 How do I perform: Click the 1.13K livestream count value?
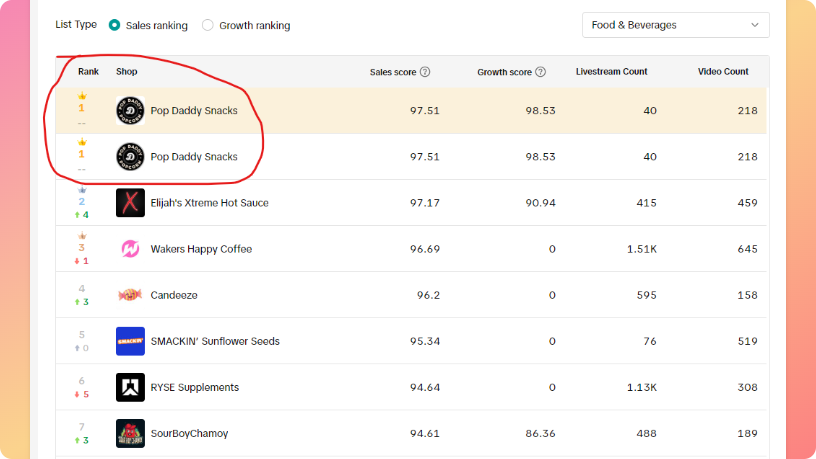point(642,387)
